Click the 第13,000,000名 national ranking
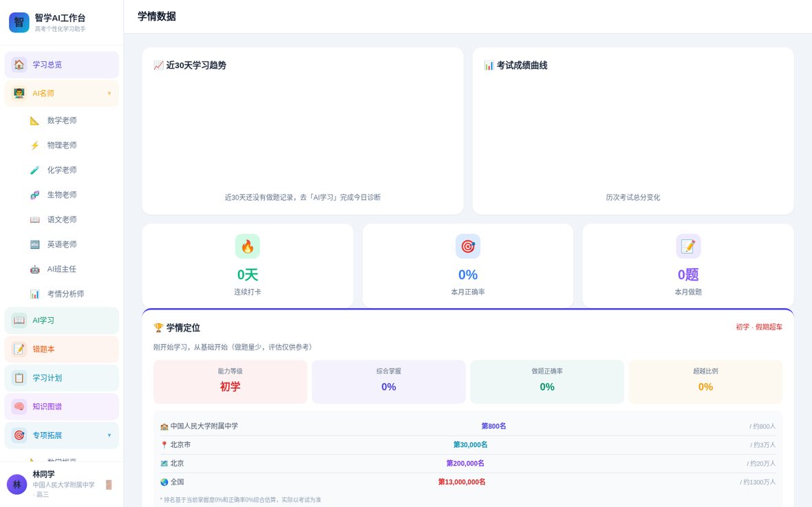This screenshot has width=812, height=507. [462, 482]
